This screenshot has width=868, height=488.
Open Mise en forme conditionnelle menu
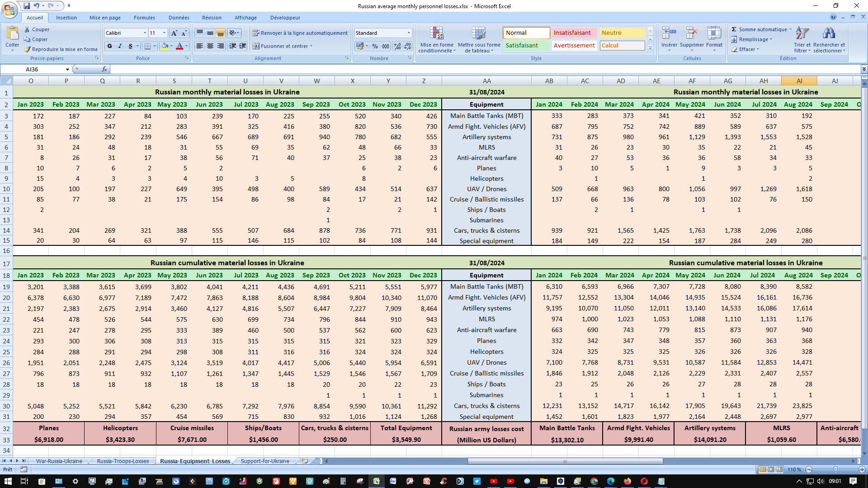[x=437, y=39]
